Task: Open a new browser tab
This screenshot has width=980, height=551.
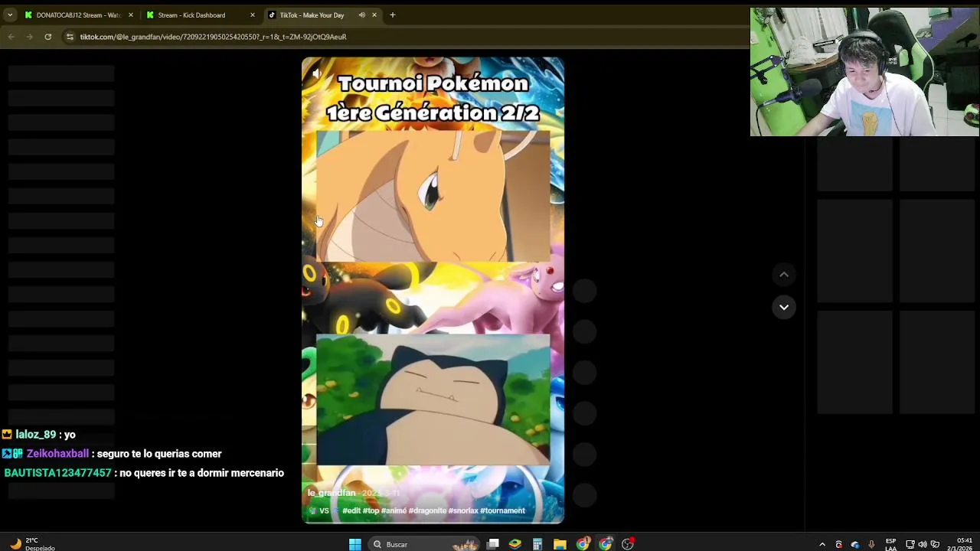Action: pyautogui.click(x=392, y=15)
